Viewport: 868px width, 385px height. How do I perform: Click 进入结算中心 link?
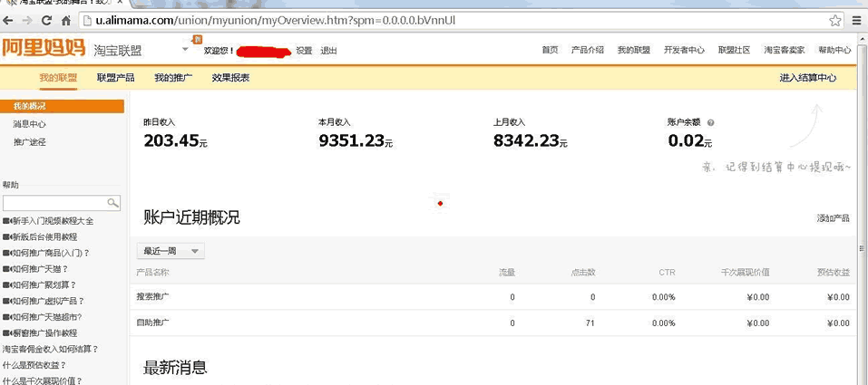click(807, 78)
